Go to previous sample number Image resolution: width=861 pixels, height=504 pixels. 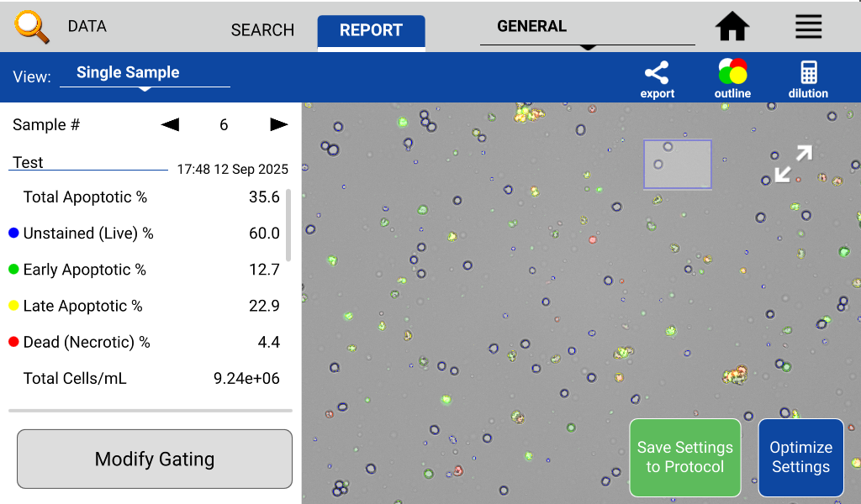pos(171,125)
